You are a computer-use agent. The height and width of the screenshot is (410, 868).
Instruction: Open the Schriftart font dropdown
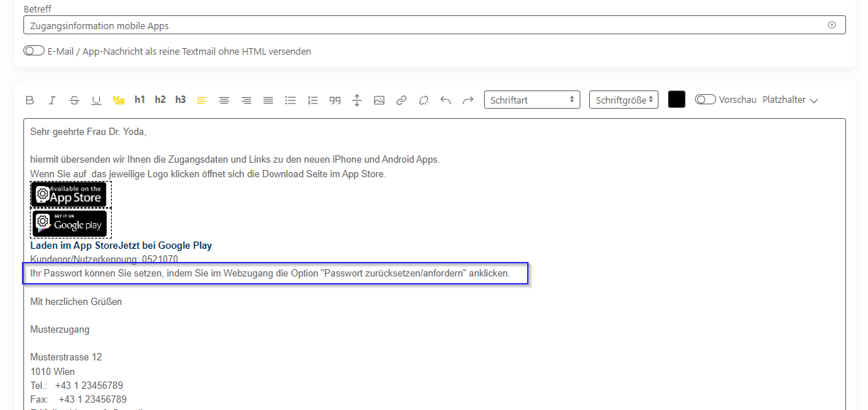pos(531,100)
